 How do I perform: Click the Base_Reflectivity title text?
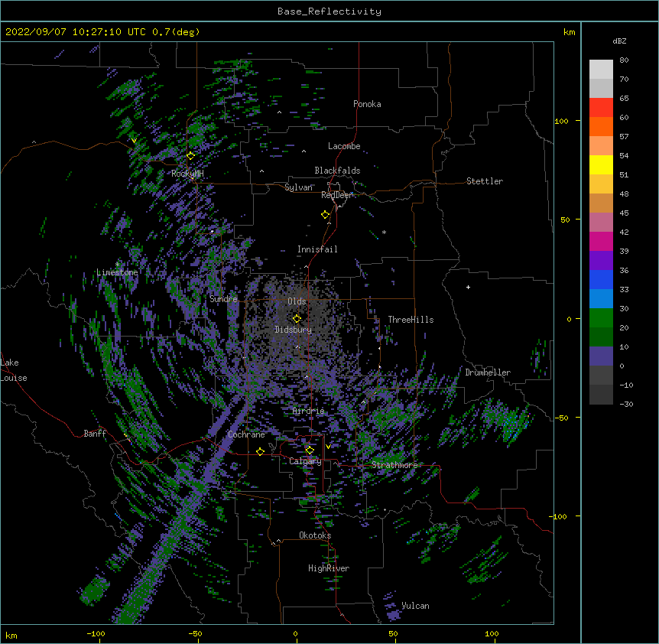click(329, 11)
